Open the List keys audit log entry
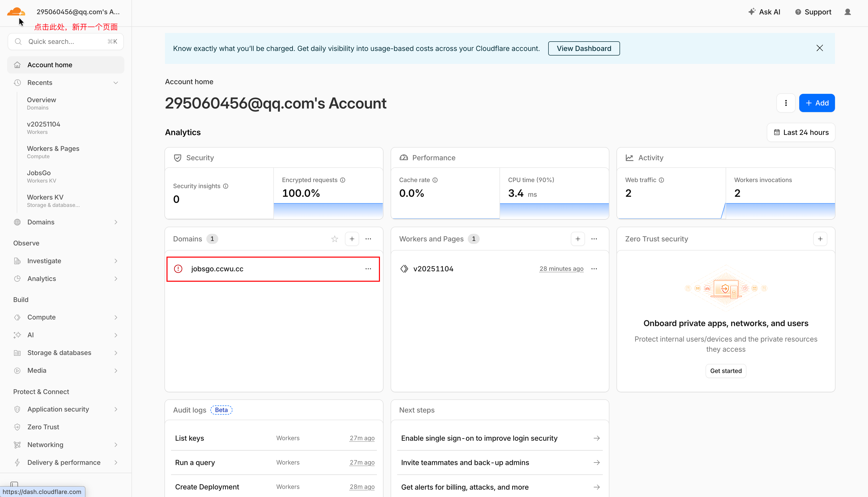 (274, 438)
